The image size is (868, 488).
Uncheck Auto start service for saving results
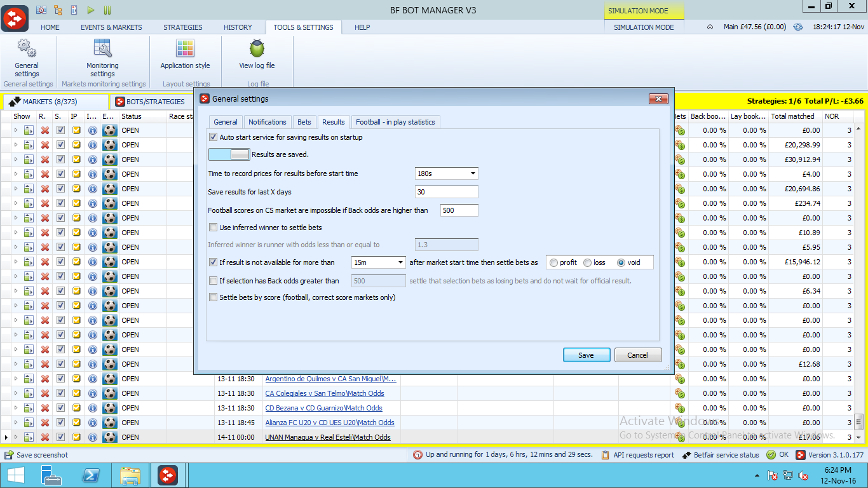(213, 137)
